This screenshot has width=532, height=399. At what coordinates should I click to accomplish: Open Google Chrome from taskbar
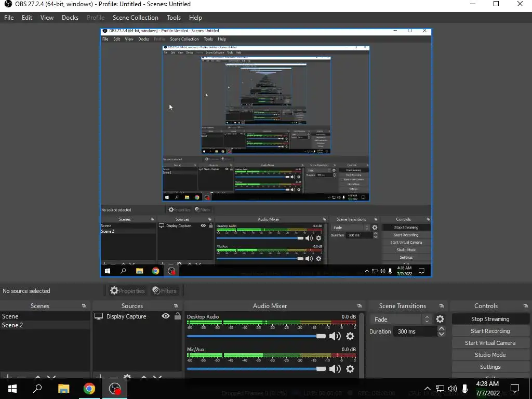pos(89,389)
